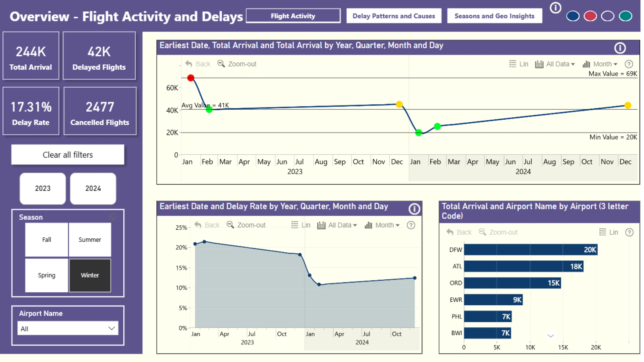Viewport: 644px width, 362px height.
Task: Toggle Lin scale in Airport chart
Action: [609, 232]
